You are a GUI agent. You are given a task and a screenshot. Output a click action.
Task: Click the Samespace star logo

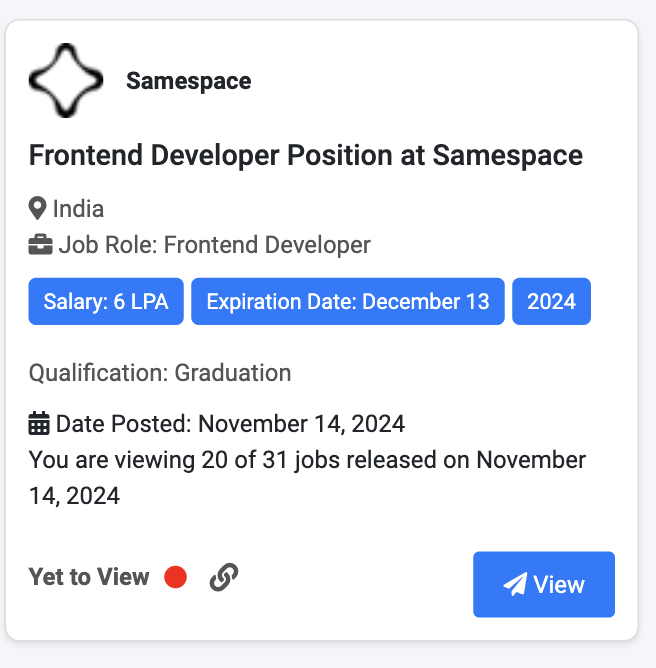pyautogui.click(x=66, y=80)
